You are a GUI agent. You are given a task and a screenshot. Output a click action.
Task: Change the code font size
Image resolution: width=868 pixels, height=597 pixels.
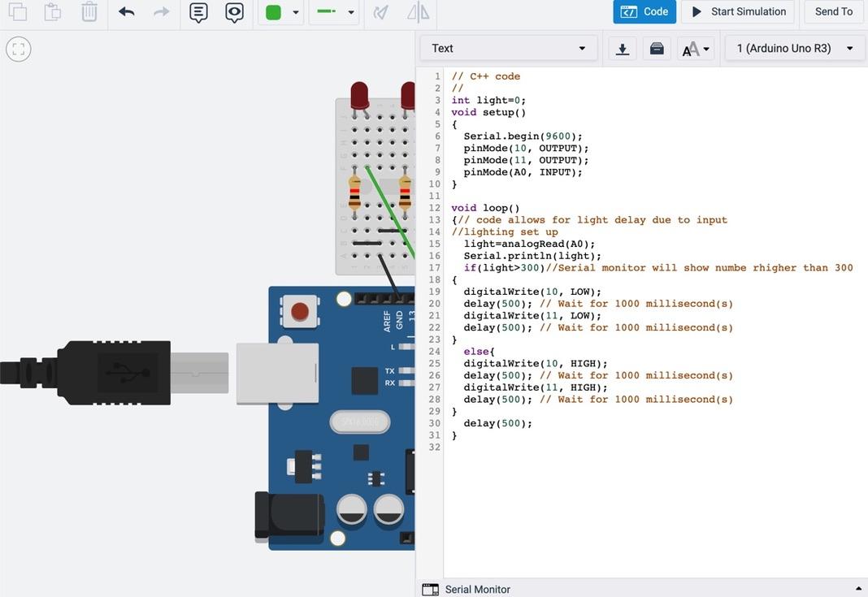coord(695,49)
